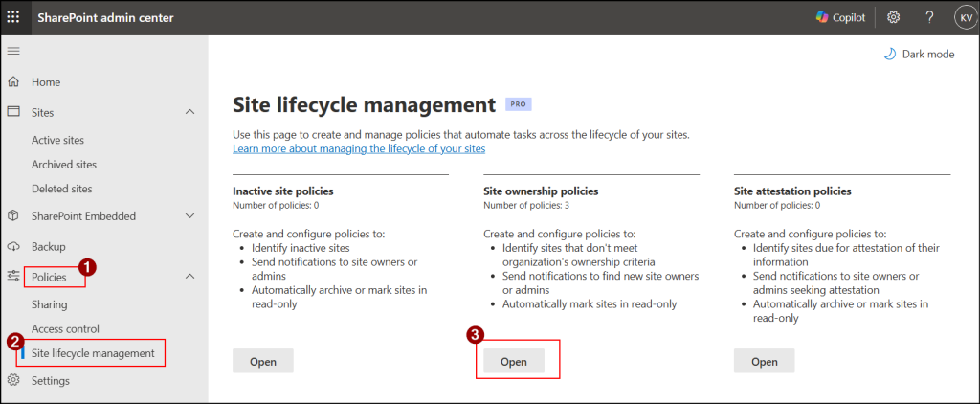Screen dimensions: 980x404
Task: Open Deleted sites page
Action: [62, 189]
